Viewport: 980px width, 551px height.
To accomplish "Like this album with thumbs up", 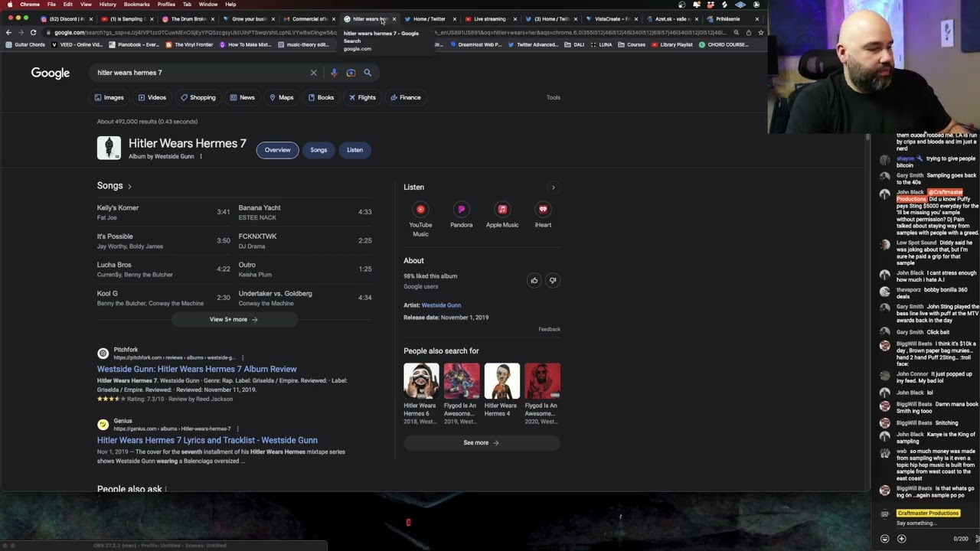I will point(534,280).
